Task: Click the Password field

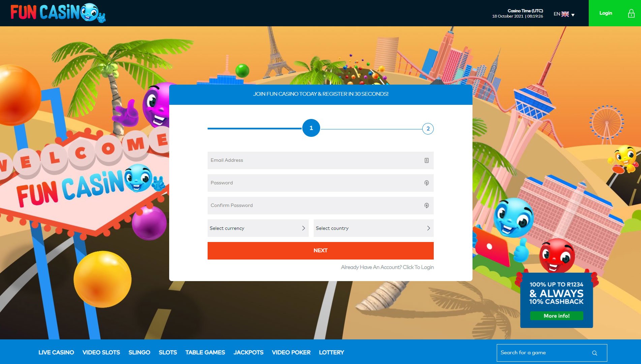Action: point(320,183)
